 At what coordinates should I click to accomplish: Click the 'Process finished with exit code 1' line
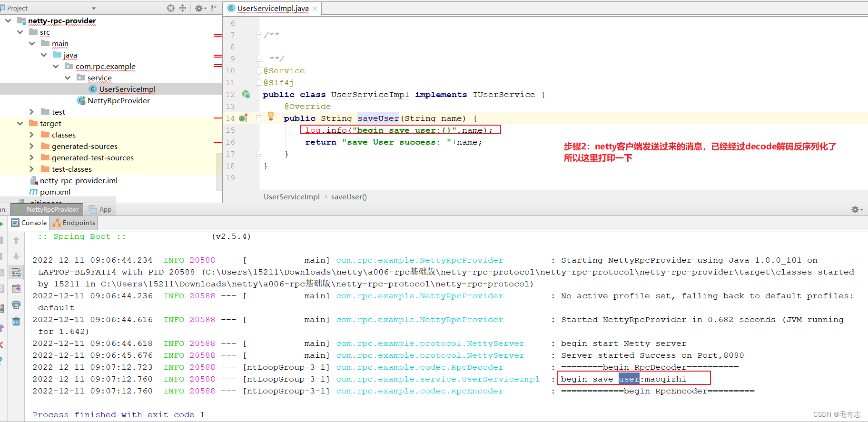(x=118, y=415)
